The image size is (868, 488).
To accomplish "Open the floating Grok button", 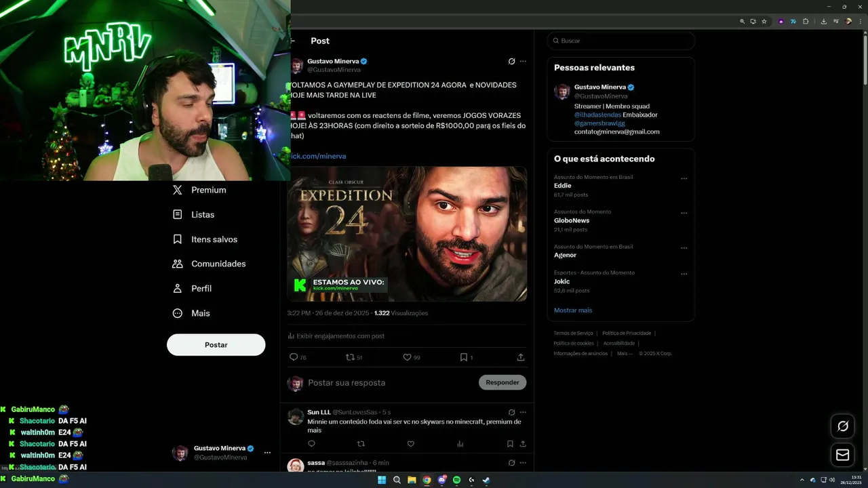I will coord(843,426).
